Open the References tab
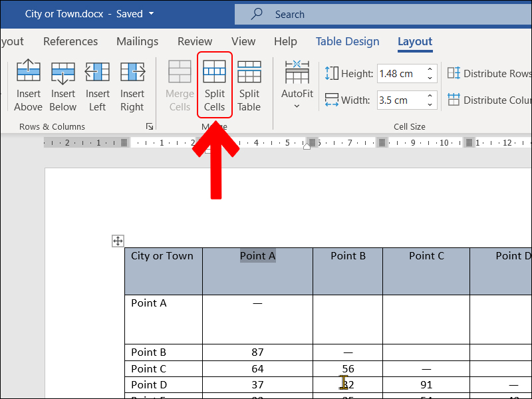This screenshot has height=399, width=532. (x=70, y=41)
